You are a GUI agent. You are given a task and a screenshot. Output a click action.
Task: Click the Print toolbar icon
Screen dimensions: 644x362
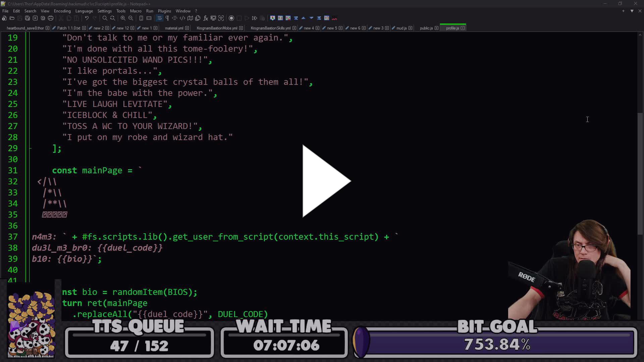(x=51, y=18)
